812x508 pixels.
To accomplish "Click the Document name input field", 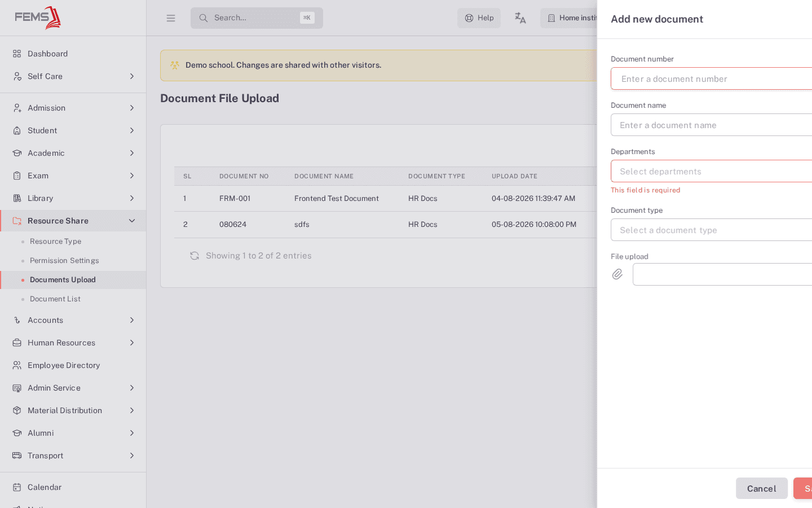I will [x=712, y=125].
